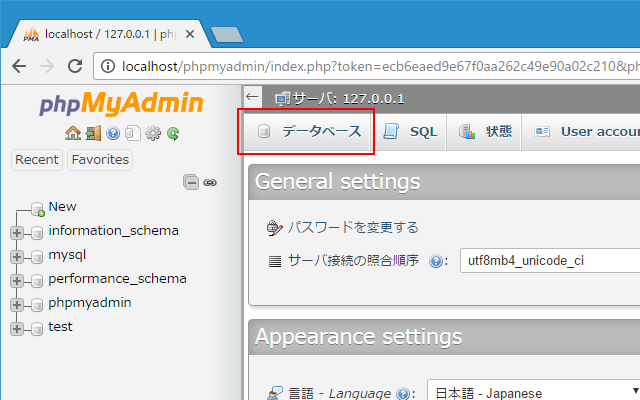Reload the page in browser

click(75, 66)
